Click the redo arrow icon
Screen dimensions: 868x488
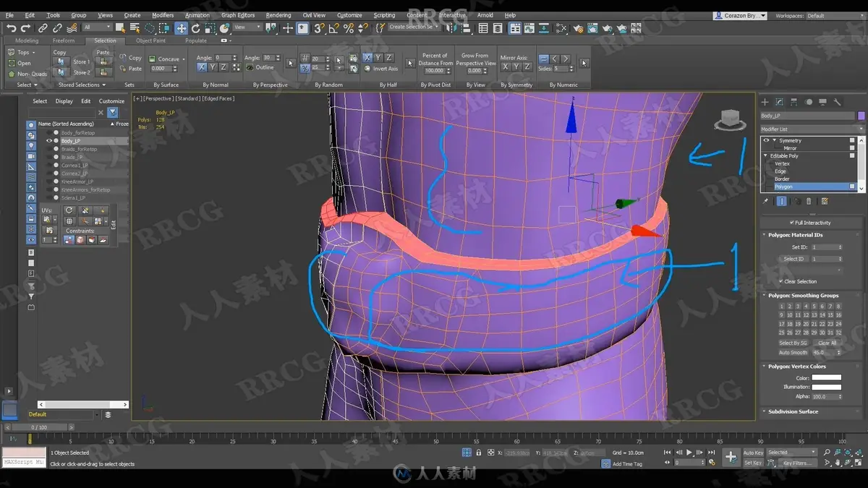coord(25,27)
